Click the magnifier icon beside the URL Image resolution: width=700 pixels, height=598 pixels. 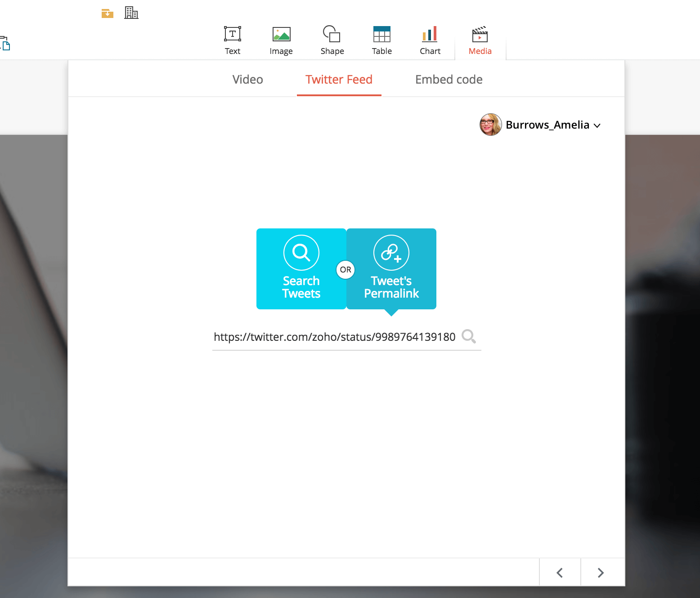[x=469, y=336]
